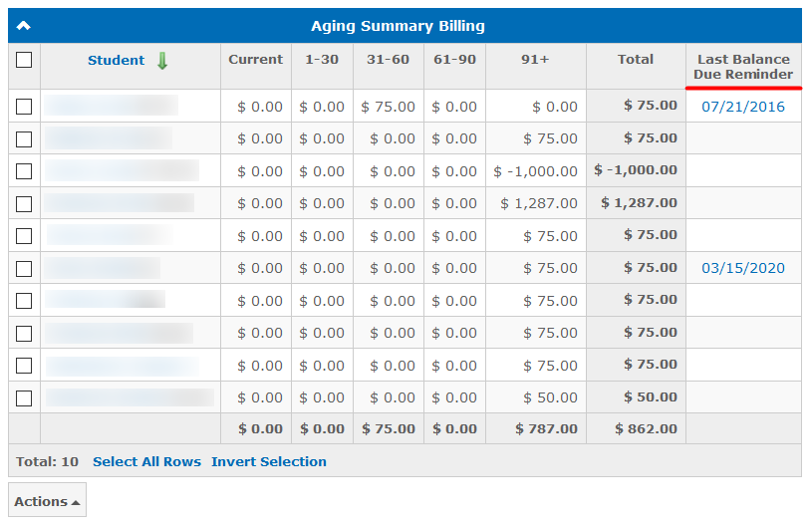This screenshot has width=812, height=524.
Task: Check the row totaling $ 50.00
Action: click(x=24, y=398)
